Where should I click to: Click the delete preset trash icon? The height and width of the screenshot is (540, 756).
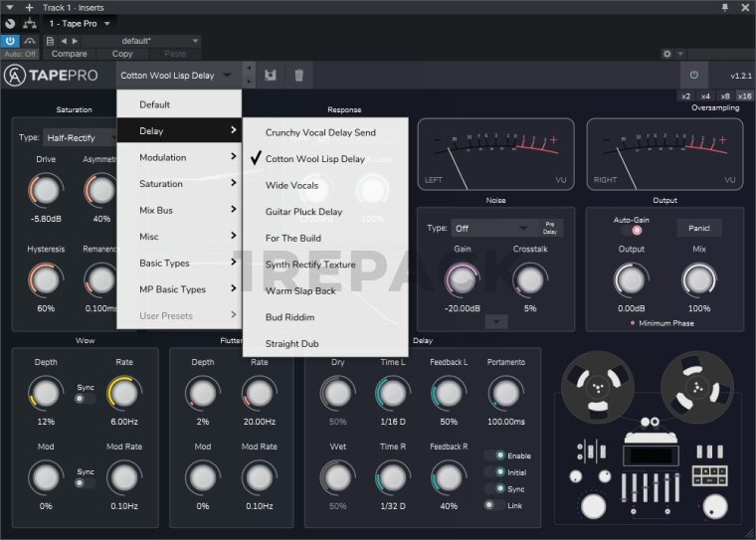(298, 75)
